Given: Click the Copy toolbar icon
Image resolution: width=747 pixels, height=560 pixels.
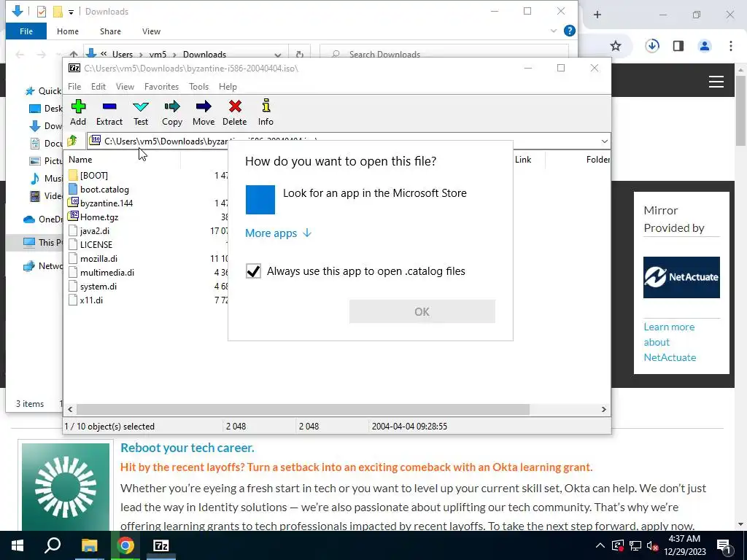Looking at the screenshot, I should point(172,112).
